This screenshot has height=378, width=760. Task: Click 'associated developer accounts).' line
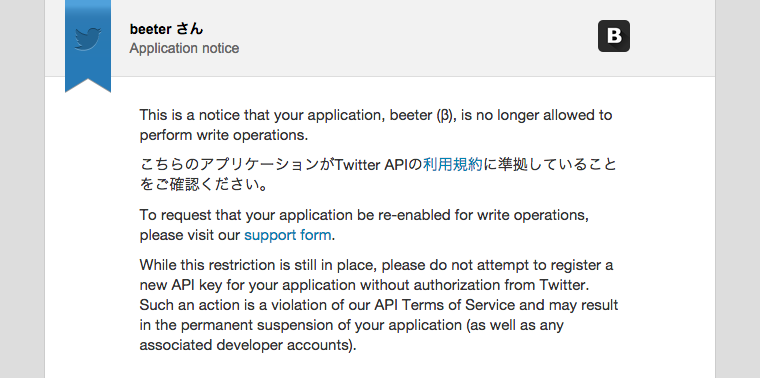click(x=248, y=345)
